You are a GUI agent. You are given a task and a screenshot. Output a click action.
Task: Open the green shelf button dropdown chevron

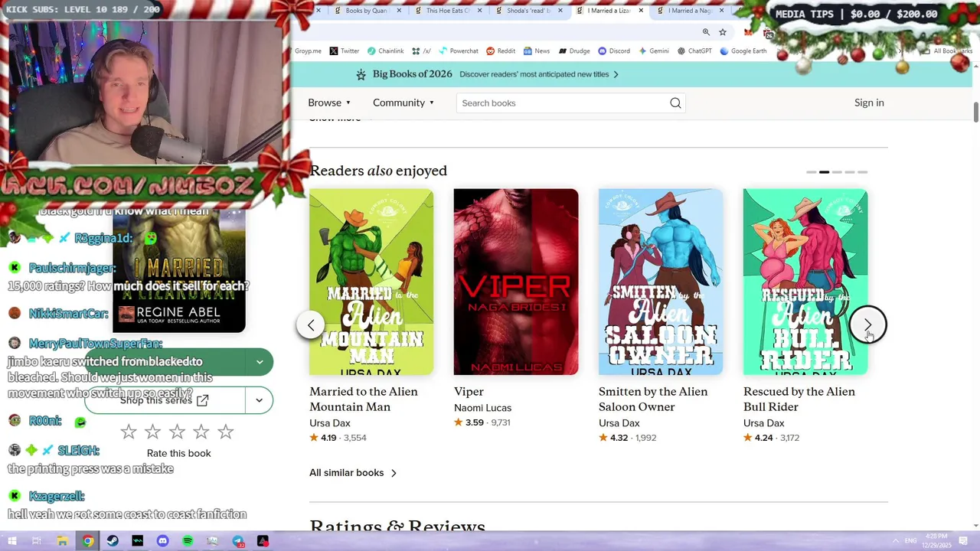[260, 362]
